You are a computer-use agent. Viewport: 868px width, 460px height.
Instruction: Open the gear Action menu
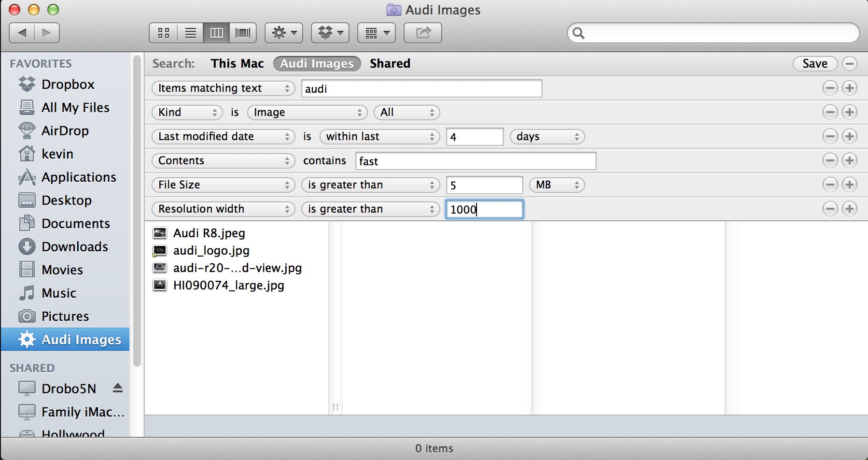pos(284,33)
